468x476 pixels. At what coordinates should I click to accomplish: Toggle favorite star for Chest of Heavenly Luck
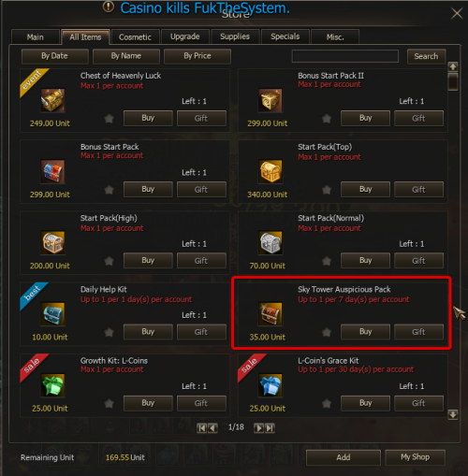point(109,119)
